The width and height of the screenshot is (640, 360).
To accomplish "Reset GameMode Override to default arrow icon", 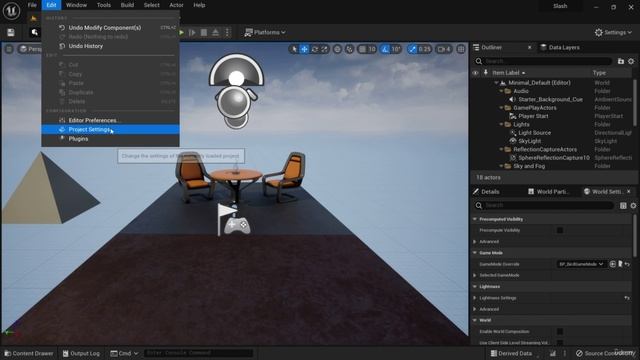I will pos(627,264).
